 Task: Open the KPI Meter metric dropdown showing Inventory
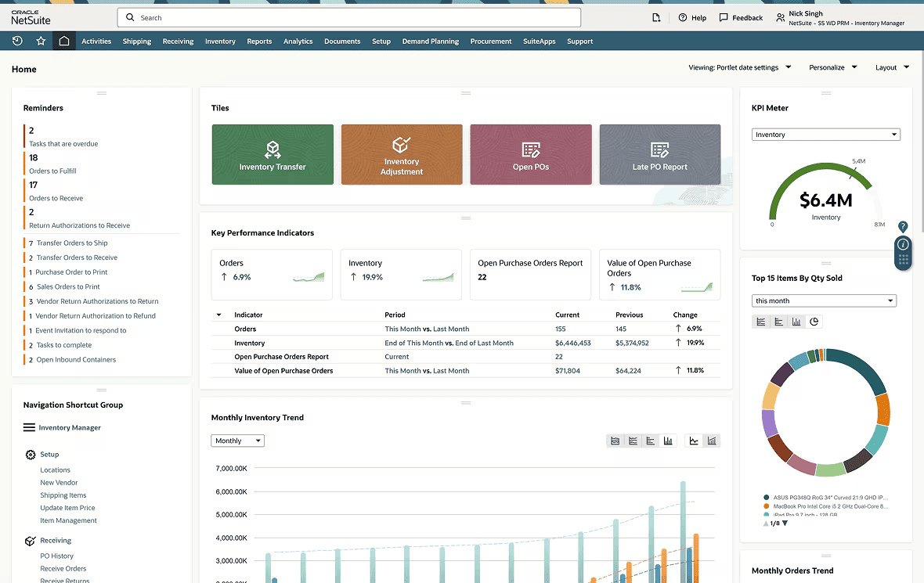click(825, 134)
